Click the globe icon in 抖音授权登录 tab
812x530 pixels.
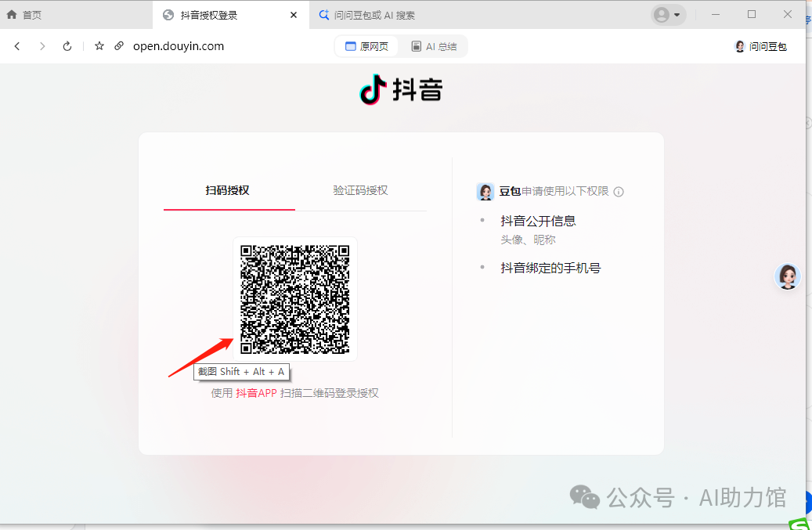168,15
